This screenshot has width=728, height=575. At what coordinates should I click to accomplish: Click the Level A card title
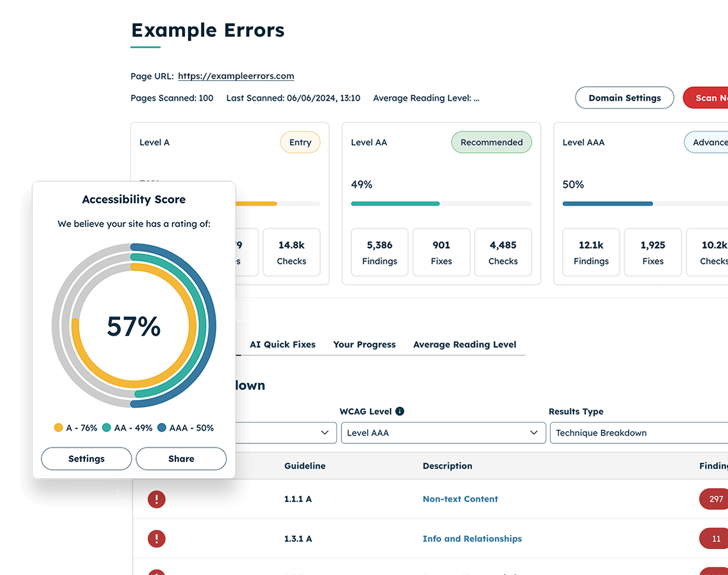[154, 142]
